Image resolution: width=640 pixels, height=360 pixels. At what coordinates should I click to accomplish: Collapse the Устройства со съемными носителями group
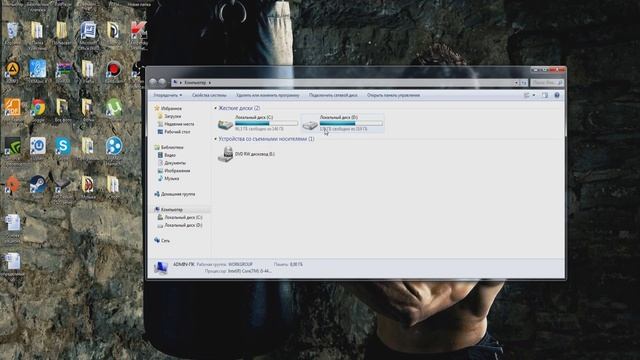point(216,139)
